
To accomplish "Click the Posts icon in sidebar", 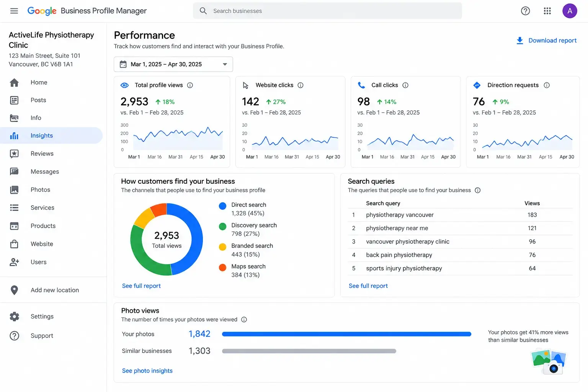I will (14, 100).
